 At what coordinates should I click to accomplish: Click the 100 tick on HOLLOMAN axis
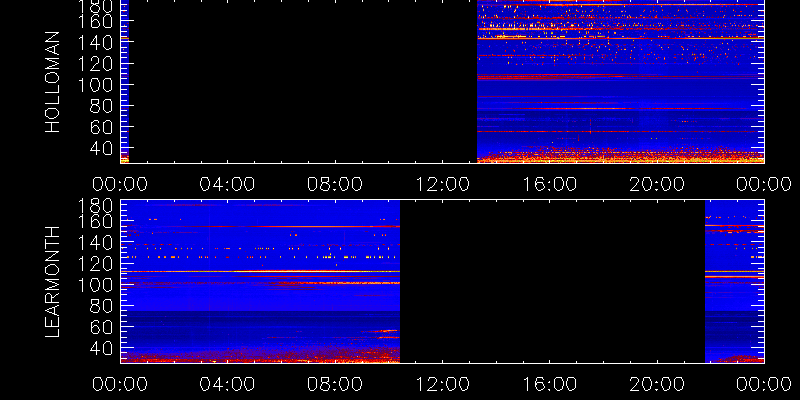(95, 85)
